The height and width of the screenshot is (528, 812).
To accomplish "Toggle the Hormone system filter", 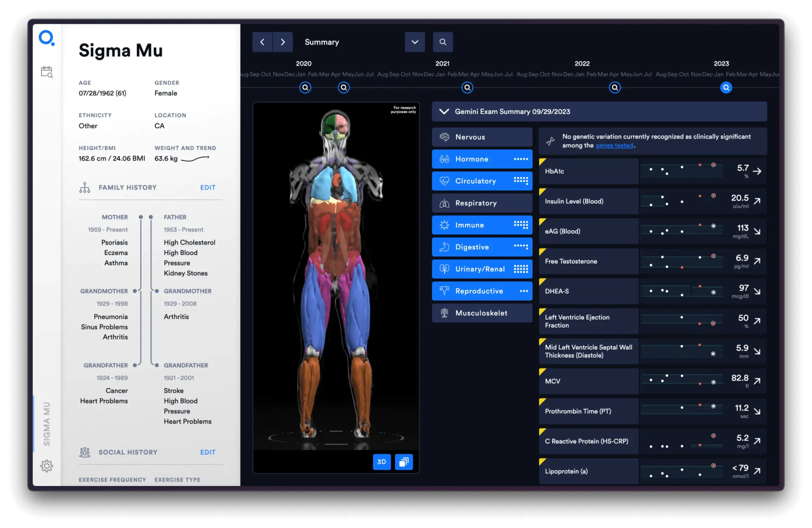I will click(482, 159).
